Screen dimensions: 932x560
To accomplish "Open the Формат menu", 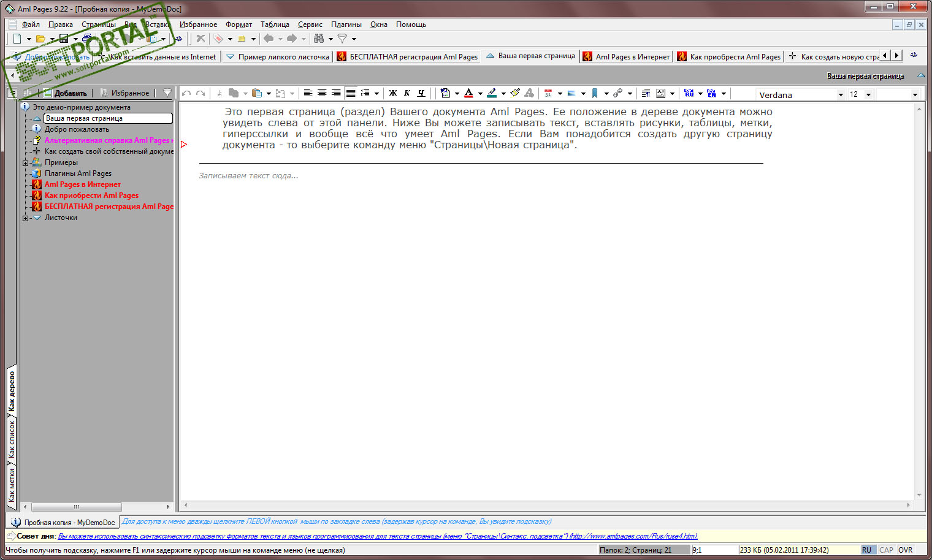I will click(239, 25).
